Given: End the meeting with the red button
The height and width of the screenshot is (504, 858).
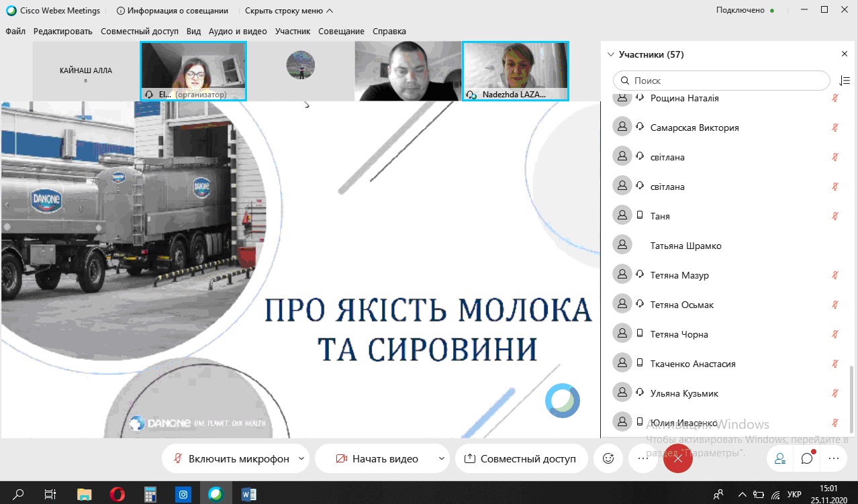Looking at the screenshot, I should (x=677, y=459).
